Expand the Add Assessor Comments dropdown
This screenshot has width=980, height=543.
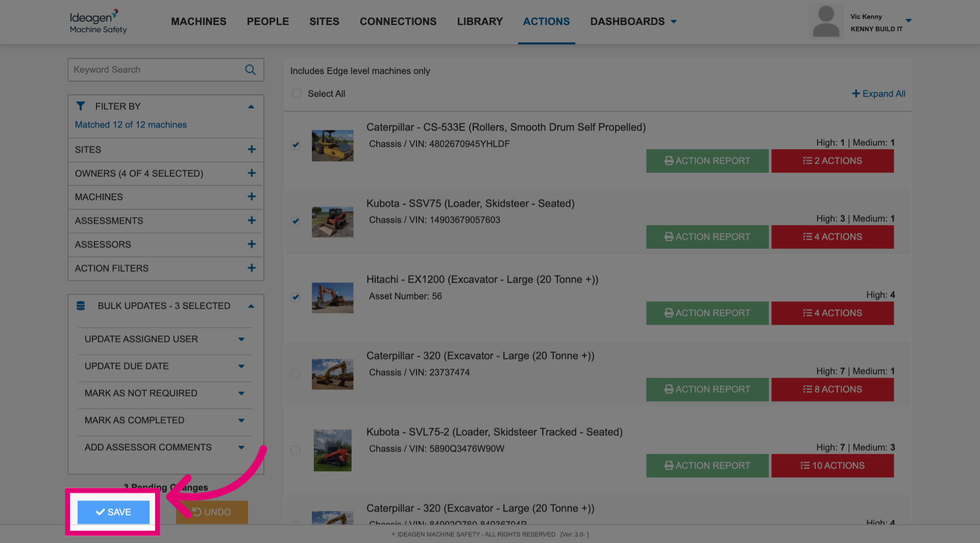coord(241,448)
